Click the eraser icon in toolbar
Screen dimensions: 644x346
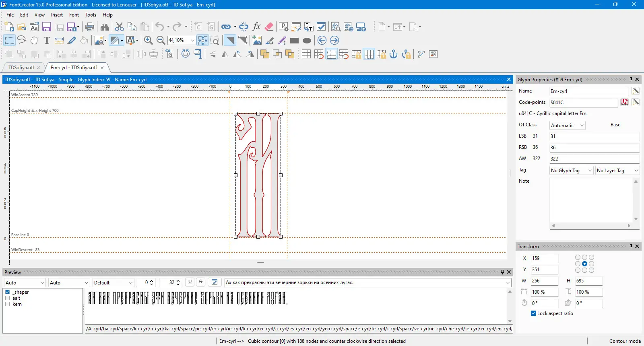269,27
